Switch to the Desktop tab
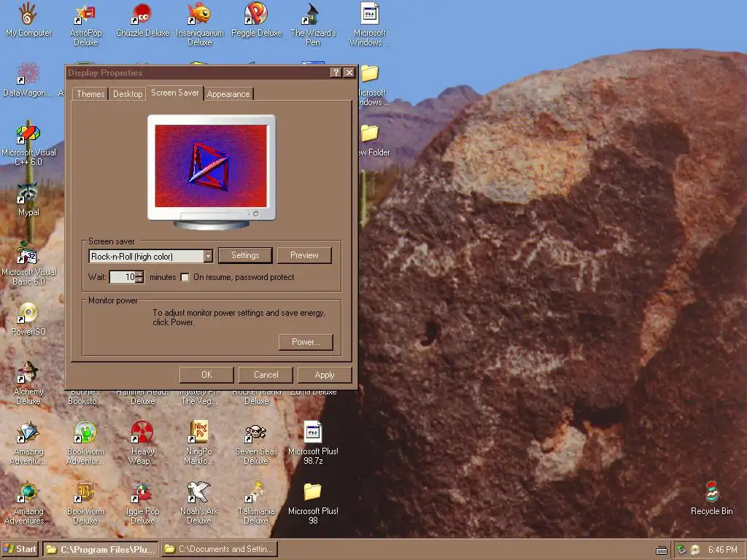Screen dimensions: 747x560 [x=128, y=94]
